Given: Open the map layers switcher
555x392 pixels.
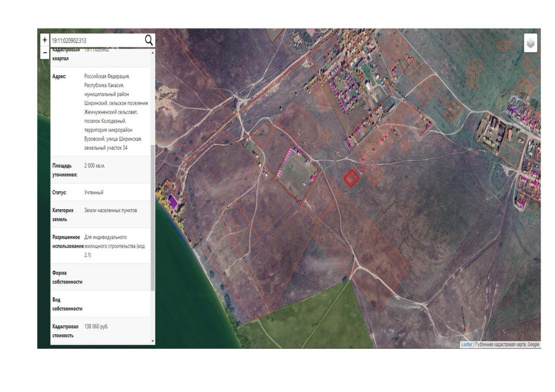Looking at the screenshot, I should [531, 43].
